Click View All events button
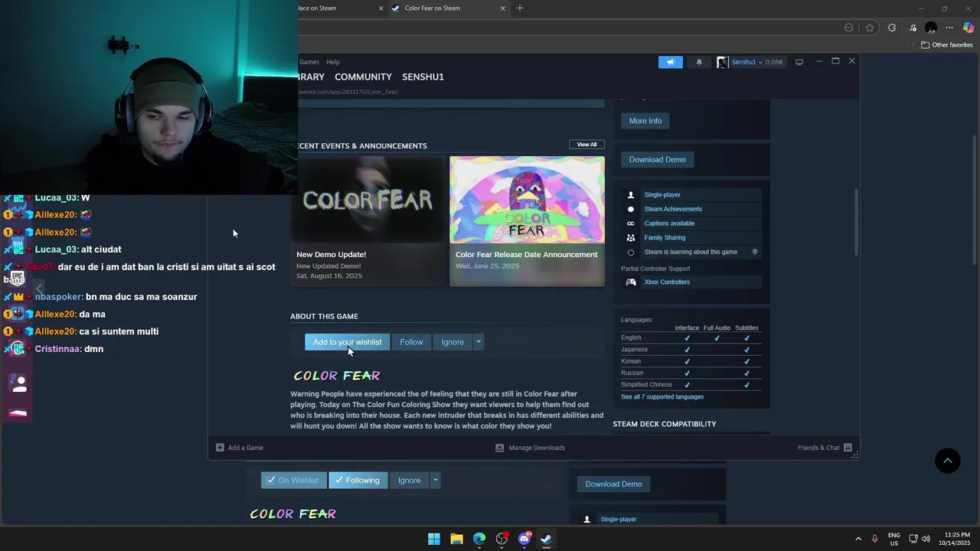Image resolution: width=980 pixels, height=551 pixels. [x=586, y=145]
